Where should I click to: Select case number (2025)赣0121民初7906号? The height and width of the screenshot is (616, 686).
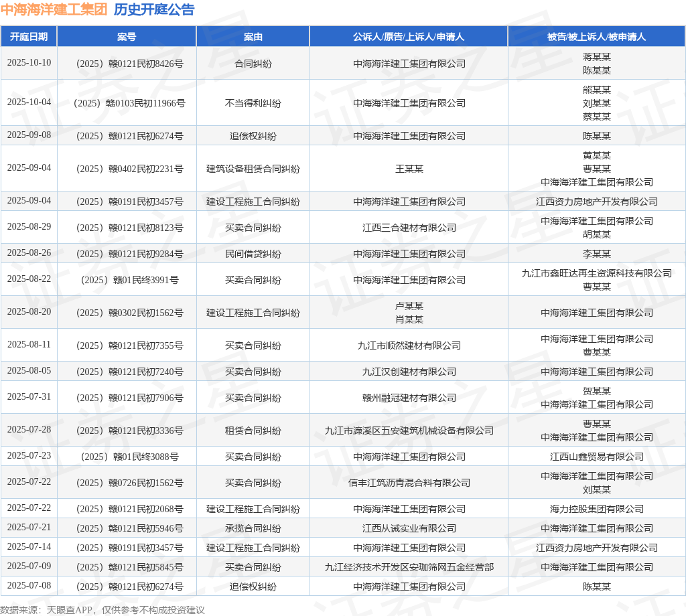pyautogui.click(x=129, y=398)
